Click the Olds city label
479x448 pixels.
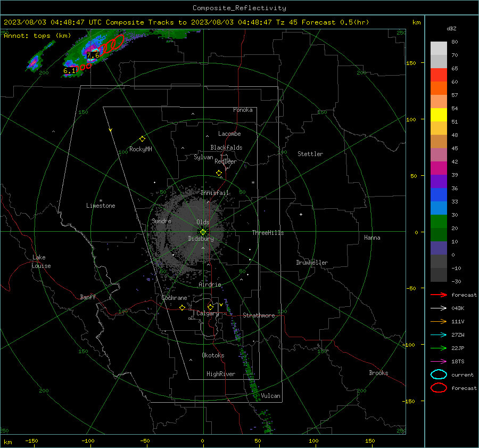click(x=203, y=222)
